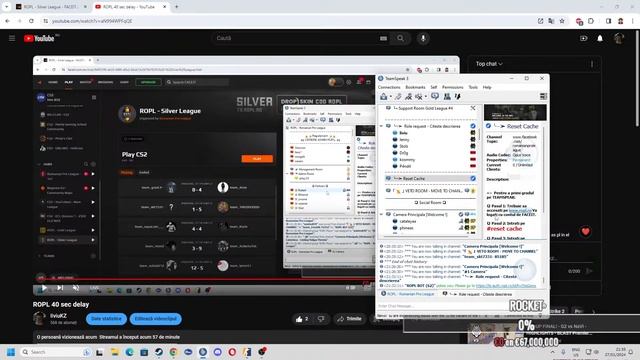Bookmark this page with the star icon
The height and width of the screenshot is (360, 640).
pyautogui.click(x=562, y=21)
